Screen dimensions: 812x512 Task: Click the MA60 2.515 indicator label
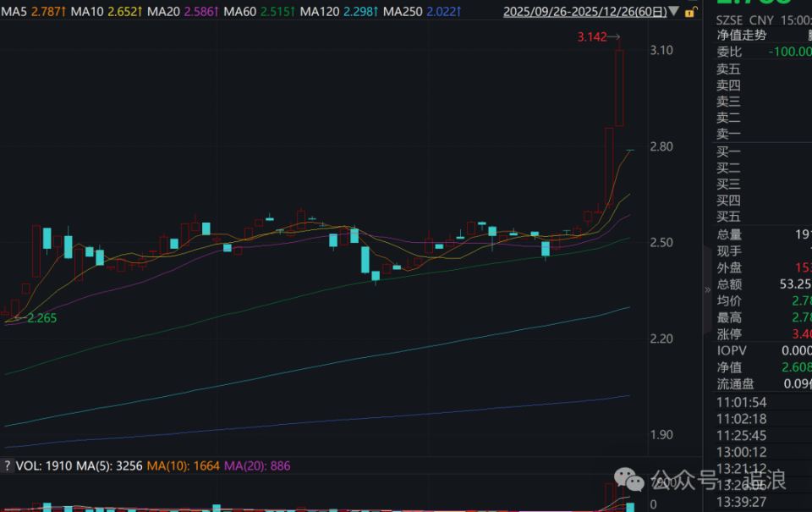click(259, 11)
